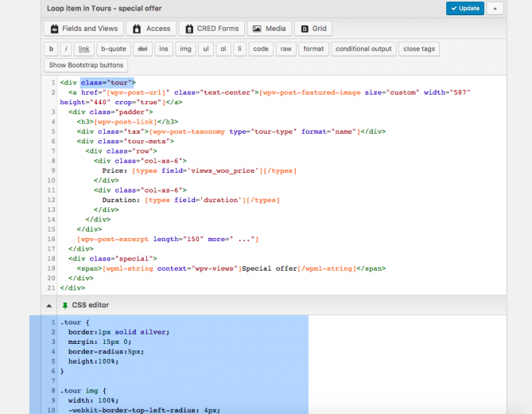Open Fields and Views dialog
Viewport: 532px width, 414px height.
[x=83, y=29]
